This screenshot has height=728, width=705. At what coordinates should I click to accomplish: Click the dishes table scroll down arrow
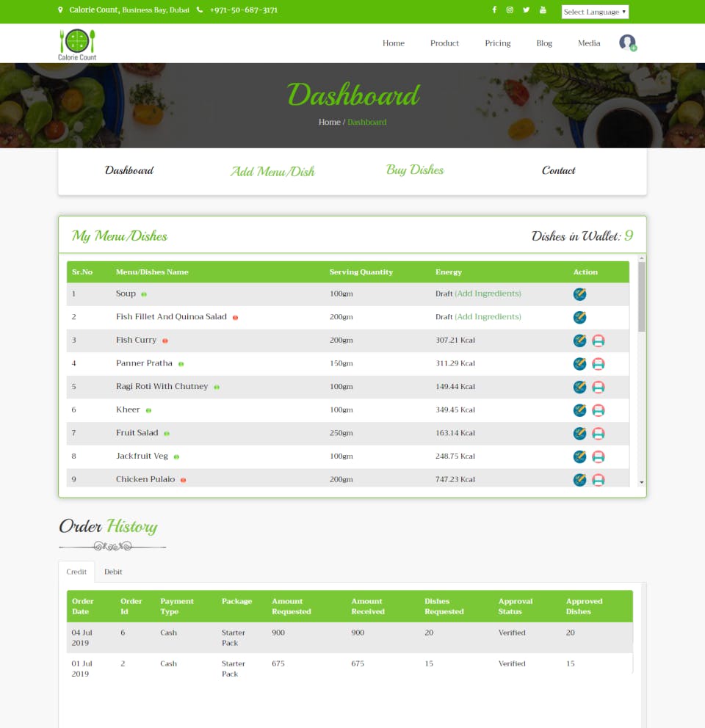click(641, 482)
